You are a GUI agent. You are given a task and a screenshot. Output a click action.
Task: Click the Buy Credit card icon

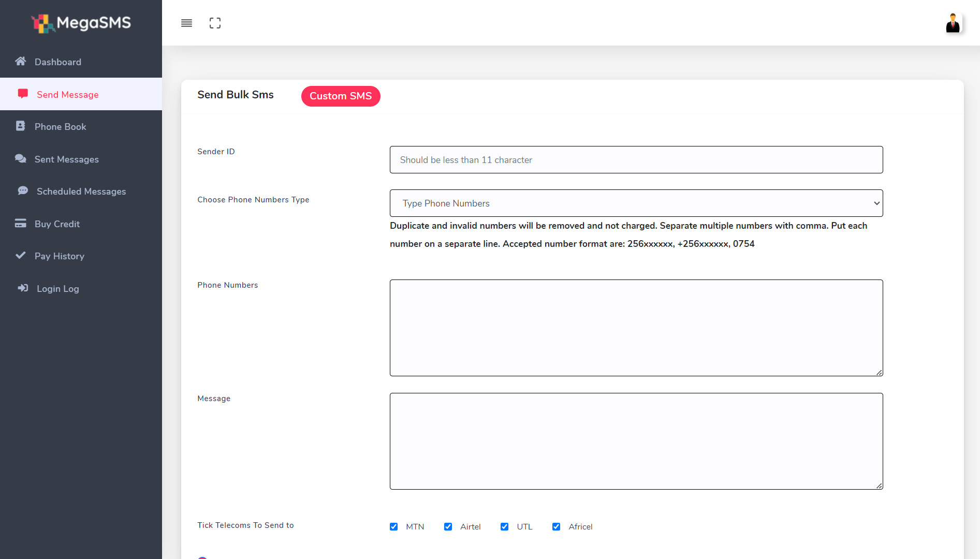[21, 224]
